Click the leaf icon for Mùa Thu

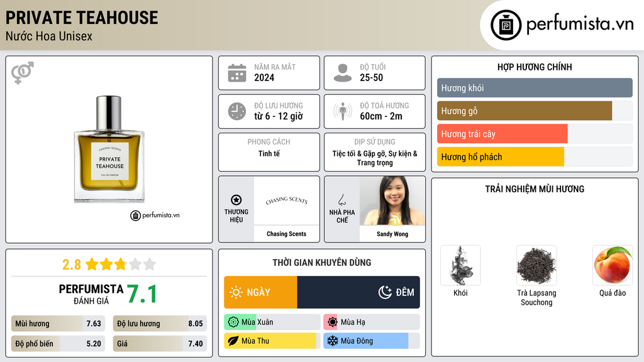pyautogui.click(x=233, y=341)
